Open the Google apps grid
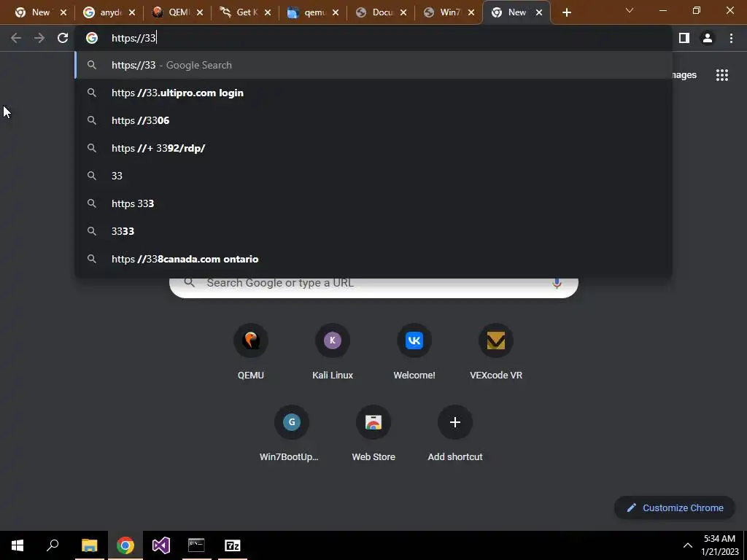 [722, 75]
